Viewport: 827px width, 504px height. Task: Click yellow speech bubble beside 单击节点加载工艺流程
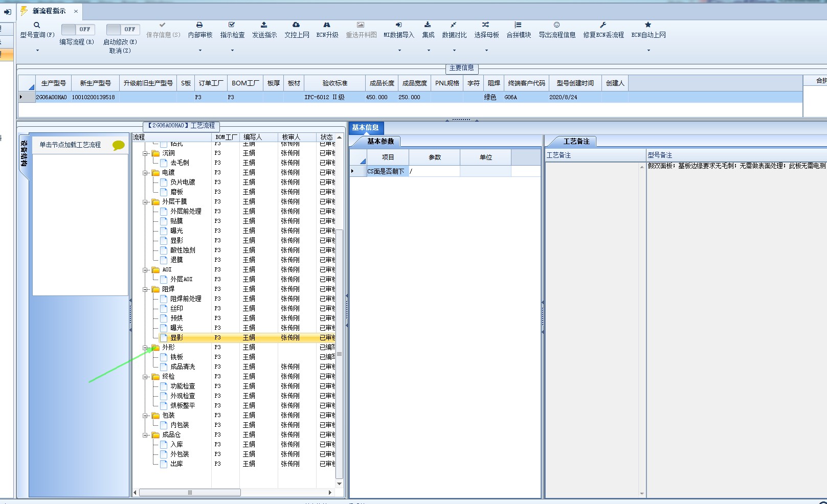(119, 145)
